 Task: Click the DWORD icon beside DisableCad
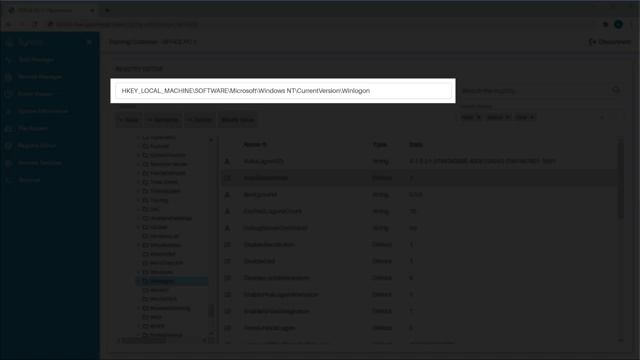pyautogui.click(x=227, y=261)
